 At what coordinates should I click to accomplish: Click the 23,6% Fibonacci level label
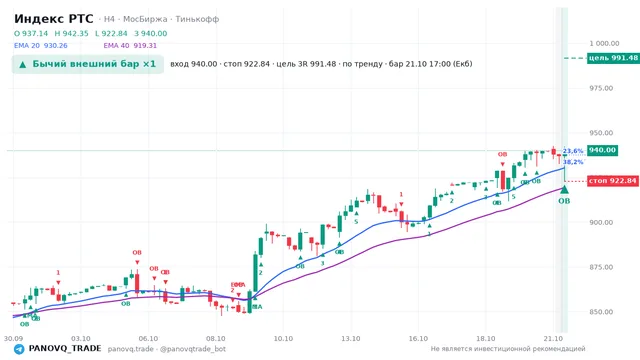point(573,151)
